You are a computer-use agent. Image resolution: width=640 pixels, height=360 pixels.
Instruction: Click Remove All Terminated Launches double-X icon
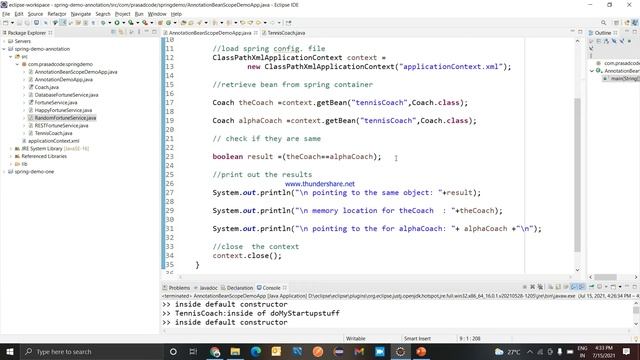pos(540,287)
